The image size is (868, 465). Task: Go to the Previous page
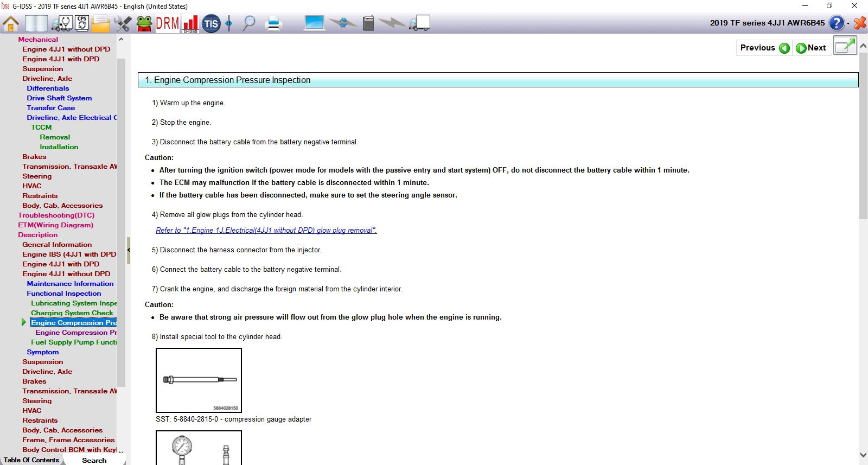point(764,48)
